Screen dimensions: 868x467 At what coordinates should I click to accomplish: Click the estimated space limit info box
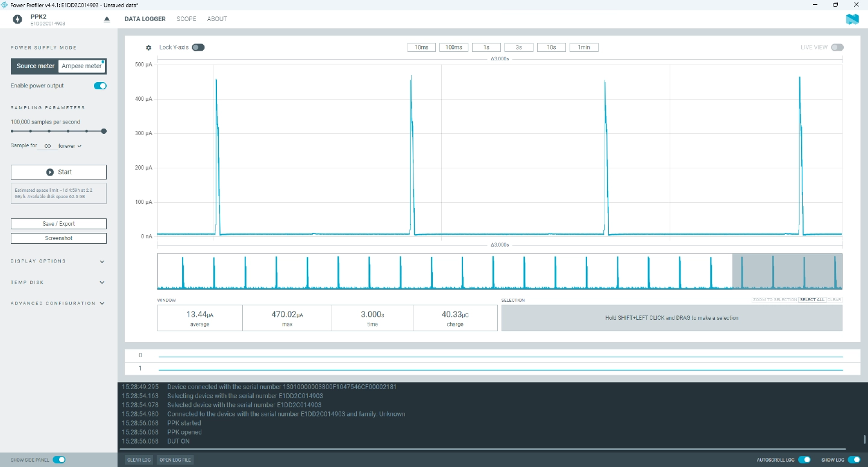[x=58, y=193]
